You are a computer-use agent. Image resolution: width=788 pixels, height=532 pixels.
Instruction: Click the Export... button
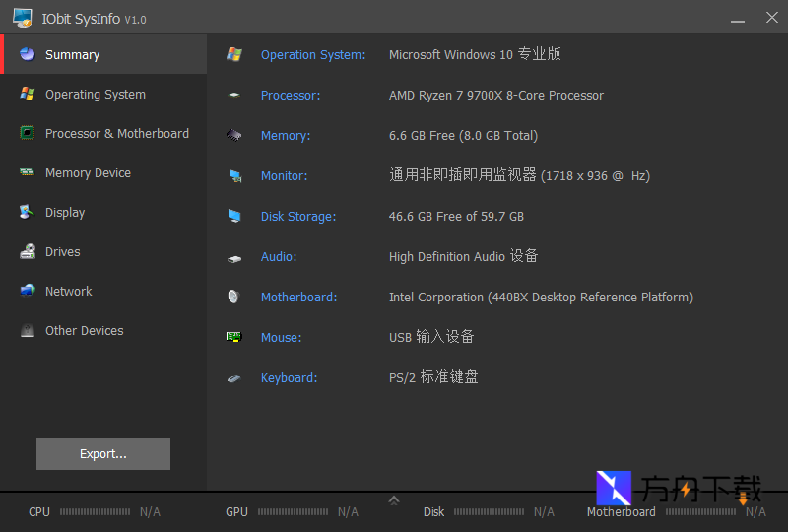click(103, 454)
